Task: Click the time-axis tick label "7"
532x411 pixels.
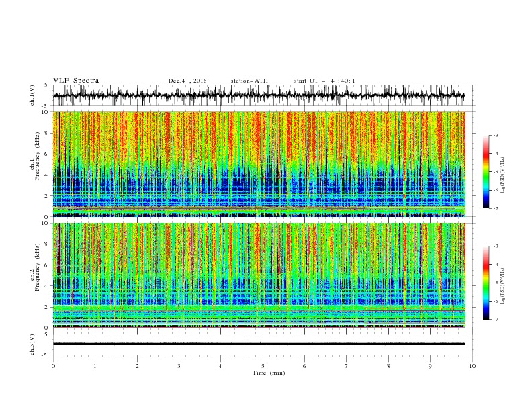Action: click(347, 366)
